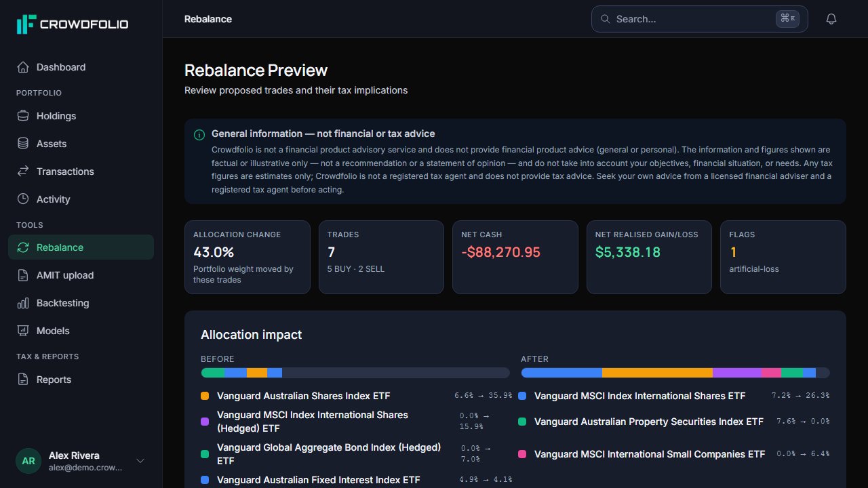Click the ⌘K shortcut badge
This screenshot has height=488, width=868.
point(787,19)
